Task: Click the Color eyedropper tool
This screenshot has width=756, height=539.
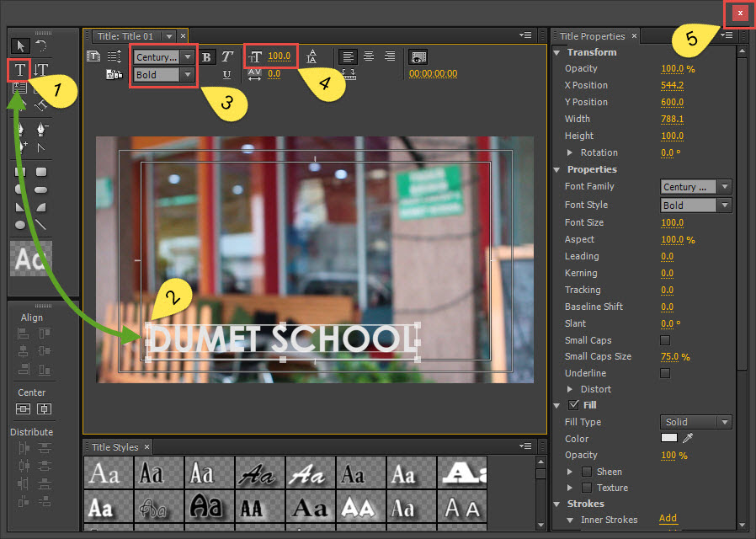Action: point(688,438)
